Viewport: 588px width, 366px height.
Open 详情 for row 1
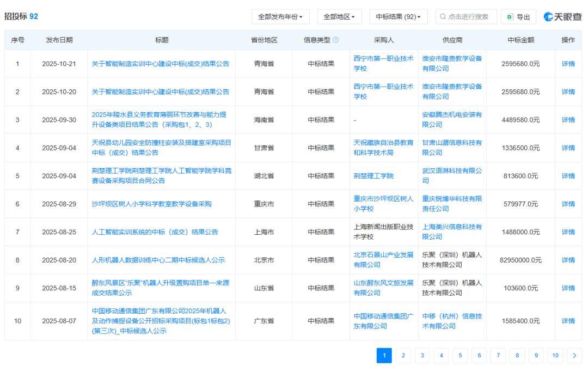pos(568,64)
